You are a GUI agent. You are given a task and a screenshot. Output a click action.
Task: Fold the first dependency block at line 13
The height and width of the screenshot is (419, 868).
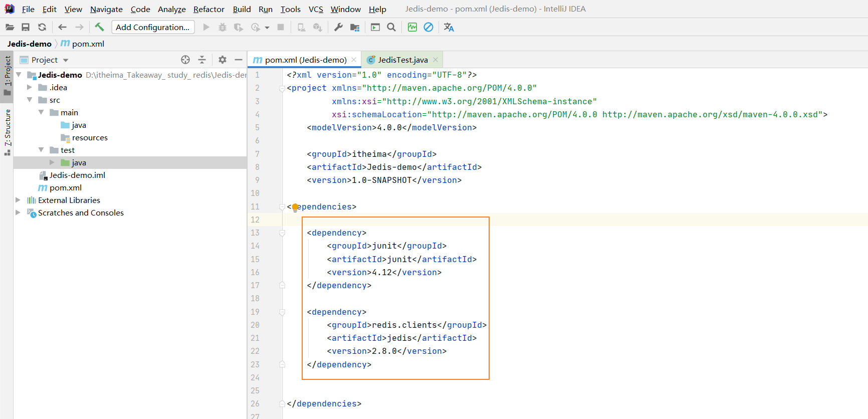point(282,233)
